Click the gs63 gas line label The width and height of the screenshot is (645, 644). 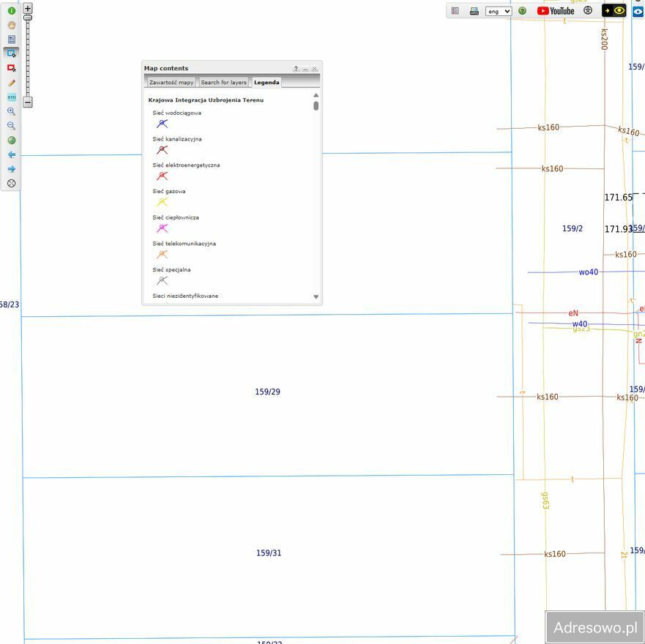[x=545, y=500]
